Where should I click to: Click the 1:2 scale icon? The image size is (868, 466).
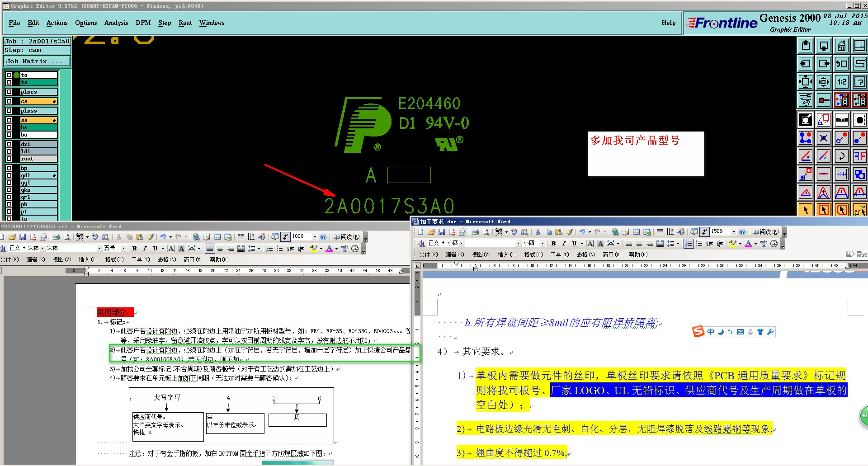click(841, 82)
